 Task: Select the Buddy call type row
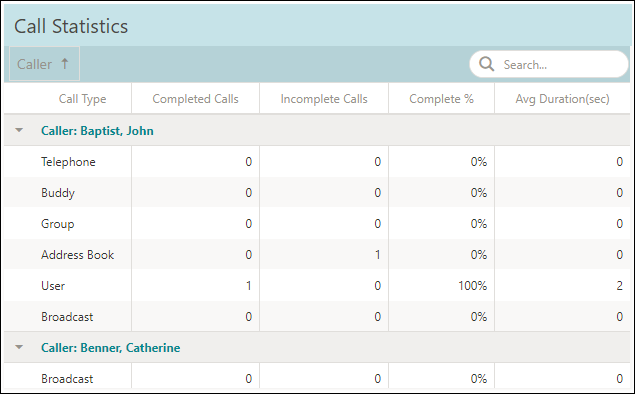click(x=317, y=192)
